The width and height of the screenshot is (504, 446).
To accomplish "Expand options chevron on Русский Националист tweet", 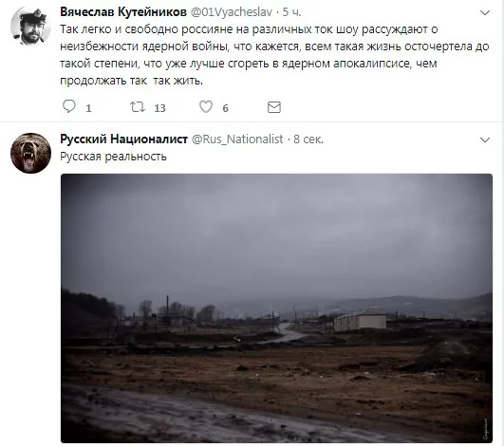I will [485, 140].
